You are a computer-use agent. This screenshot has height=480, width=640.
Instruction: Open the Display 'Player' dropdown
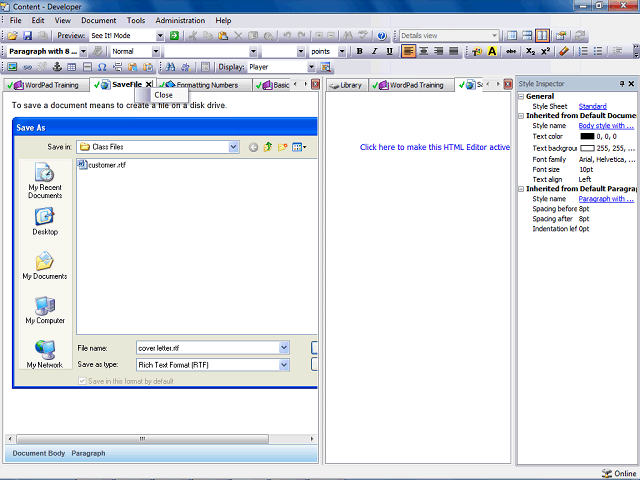pyautogui.click(x=311, y=67)
